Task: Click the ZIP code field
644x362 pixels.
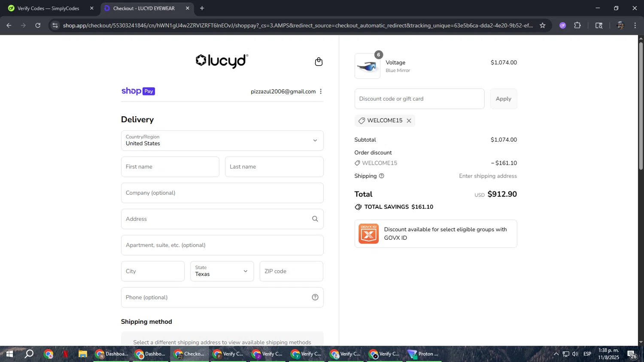Action: pyautogui.click(x=291, y=271)
